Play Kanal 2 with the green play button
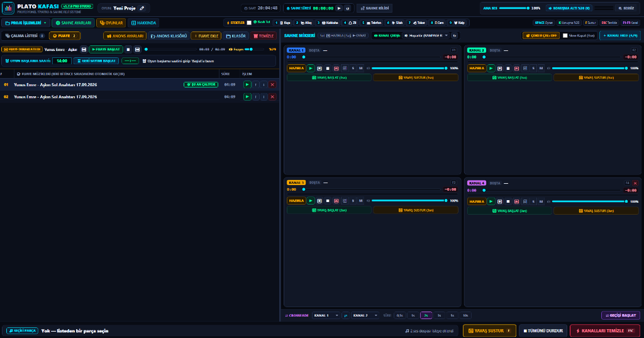 coord(491,68)
